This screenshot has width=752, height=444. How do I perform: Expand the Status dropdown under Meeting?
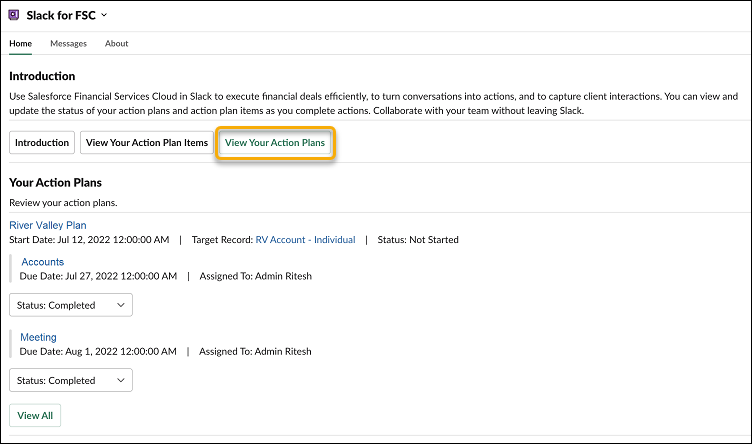(x=71, y=380)
